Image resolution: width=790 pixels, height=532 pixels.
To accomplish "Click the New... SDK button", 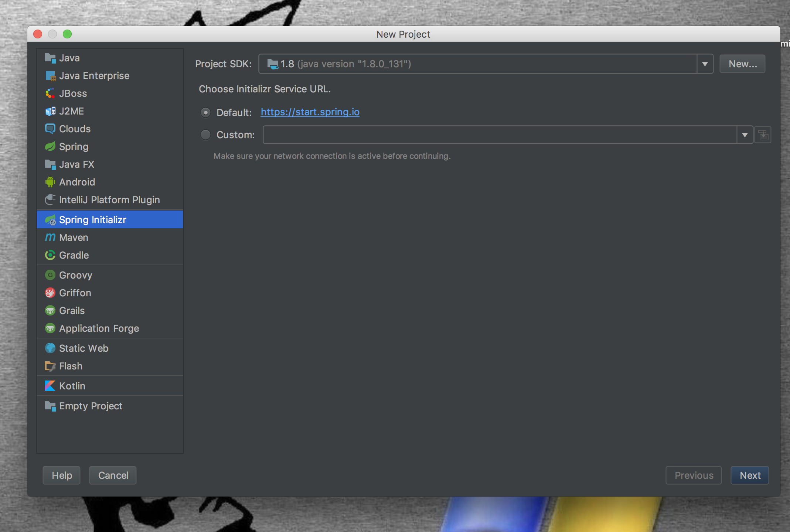I will (x=742, y=64).
